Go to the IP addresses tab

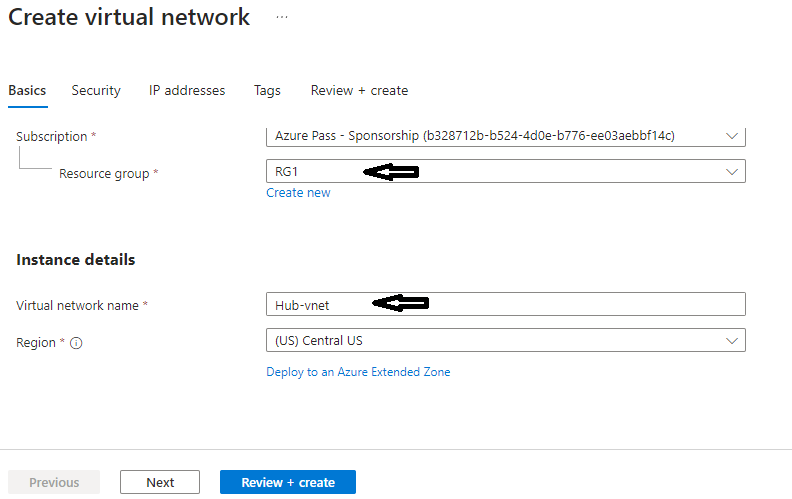tap(187, 90)
